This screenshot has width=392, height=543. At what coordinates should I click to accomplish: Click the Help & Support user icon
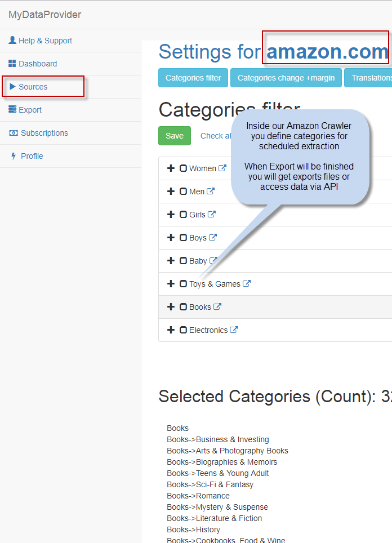[12, 40]
